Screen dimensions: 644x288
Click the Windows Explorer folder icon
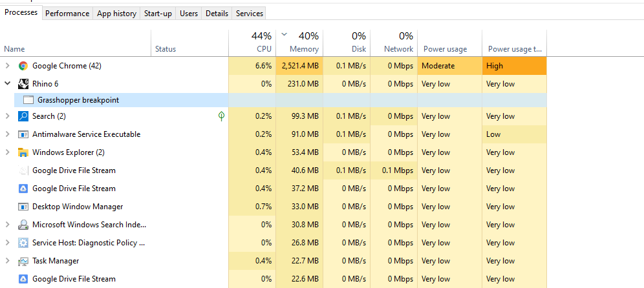tap(23, 152)
